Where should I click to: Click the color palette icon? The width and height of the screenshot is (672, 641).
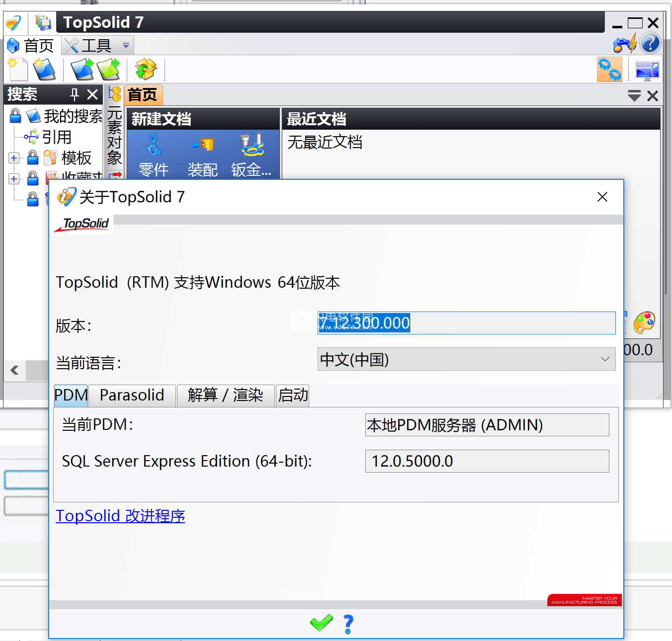tap(644, 323)
